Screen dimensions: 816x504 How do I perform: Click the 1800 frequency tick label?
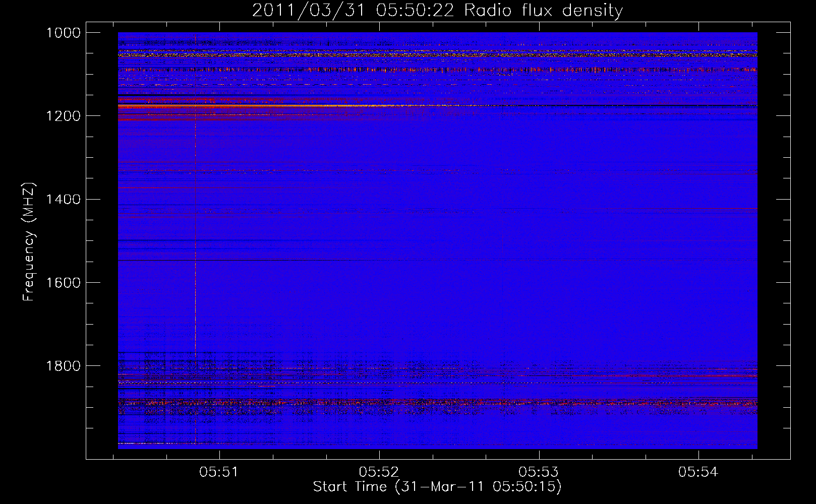tap(64, 365)
